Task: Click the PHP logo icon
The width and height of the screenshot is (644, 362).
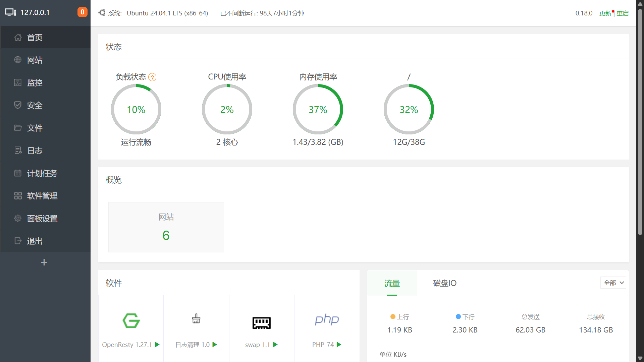Action: point(327,319)
